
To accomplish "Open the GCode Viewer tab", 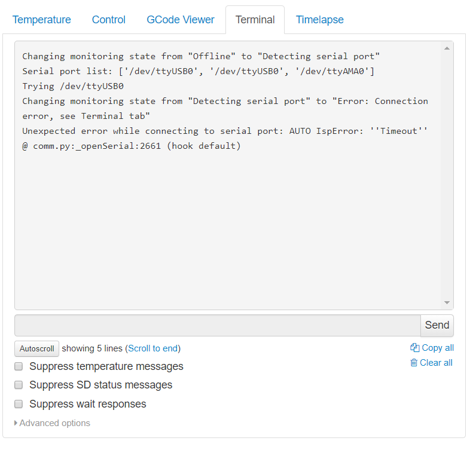I will (x=181, y=20).
